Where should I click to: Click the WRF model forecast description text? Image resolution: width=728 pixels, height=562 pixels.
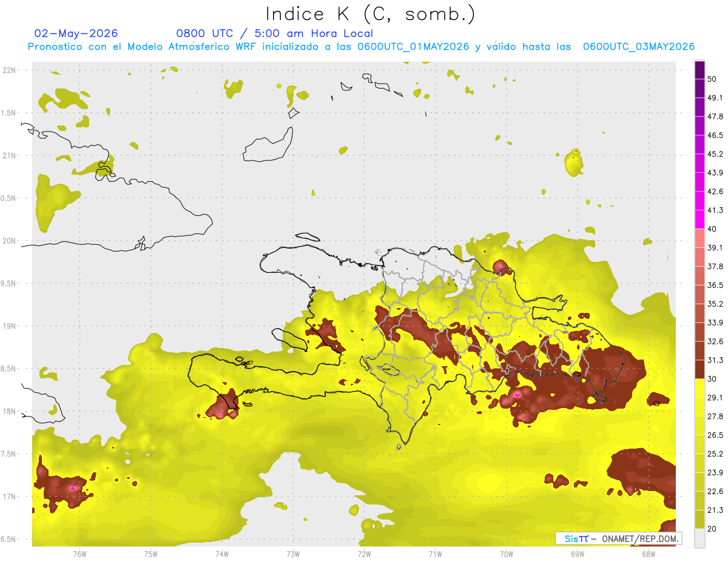click(361, 47)
